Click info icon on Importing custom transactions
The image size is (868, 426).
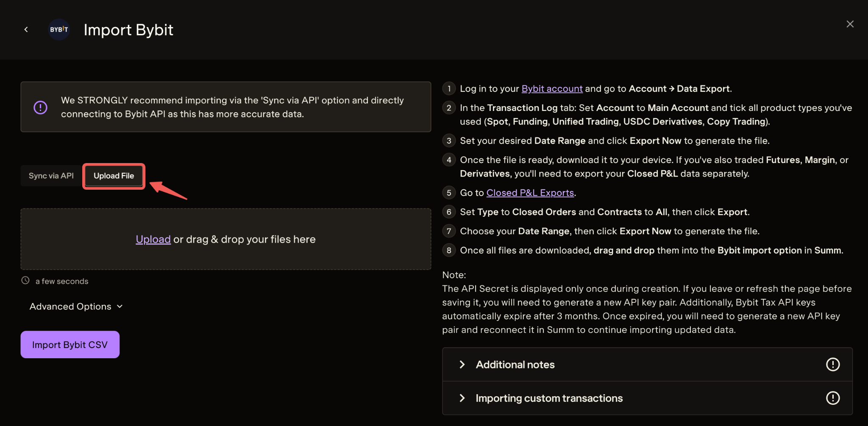832,398
